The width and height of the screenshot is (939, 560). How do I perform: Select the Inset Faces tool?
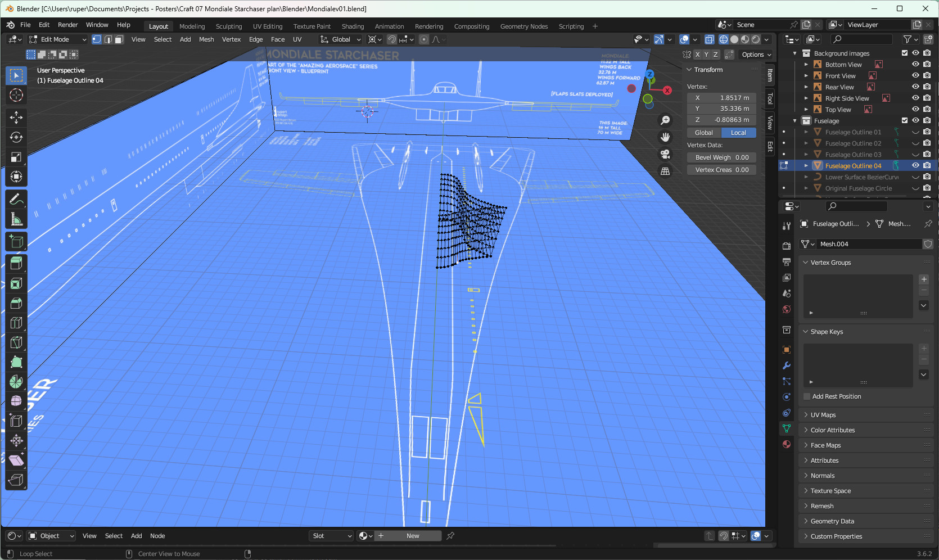pos(16,283)
